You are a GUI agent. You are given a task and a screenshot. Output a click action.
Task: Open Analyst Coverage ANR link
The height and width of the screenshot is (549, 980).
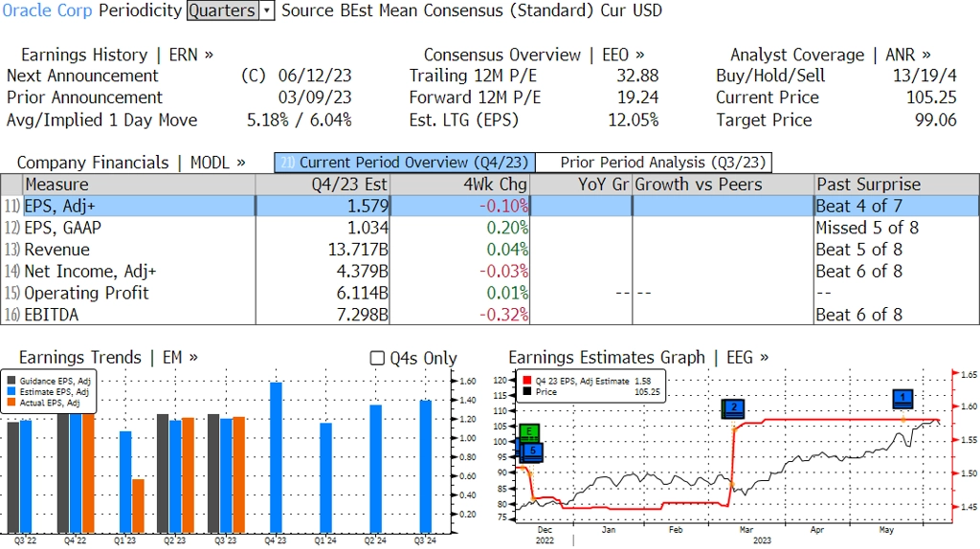[x=830, y=55]
